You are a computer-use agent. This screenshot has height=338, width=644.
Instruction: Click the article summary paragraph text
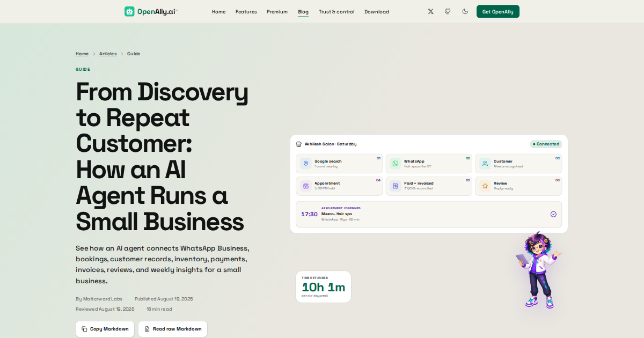[163, 264]
